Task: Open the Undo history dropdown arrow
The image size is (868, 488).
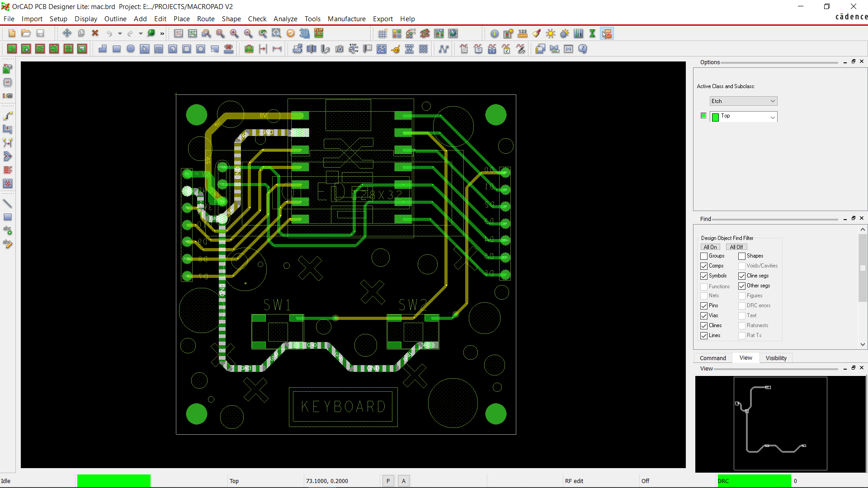Action: coord(120,33)
